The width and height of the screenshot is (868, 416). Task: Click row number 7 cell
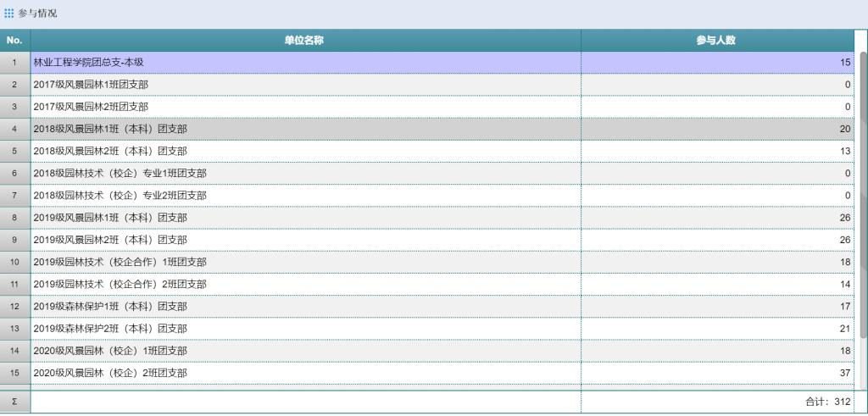[14, 196]
